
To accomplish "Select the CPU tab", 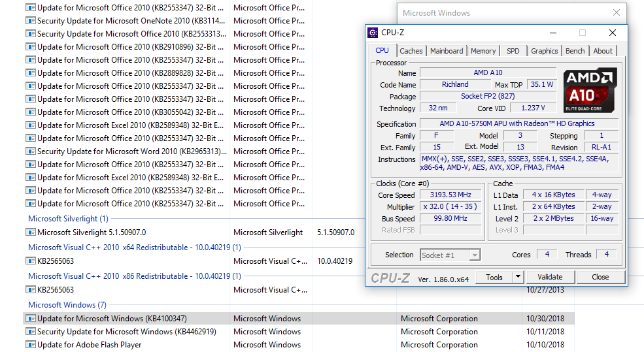I will [x=382, y=50].
